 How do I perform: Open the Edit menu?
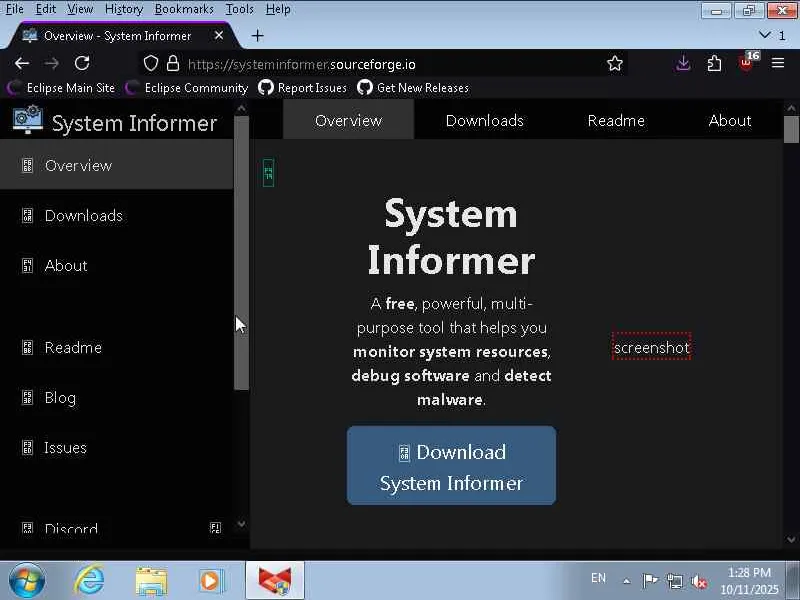46,9
